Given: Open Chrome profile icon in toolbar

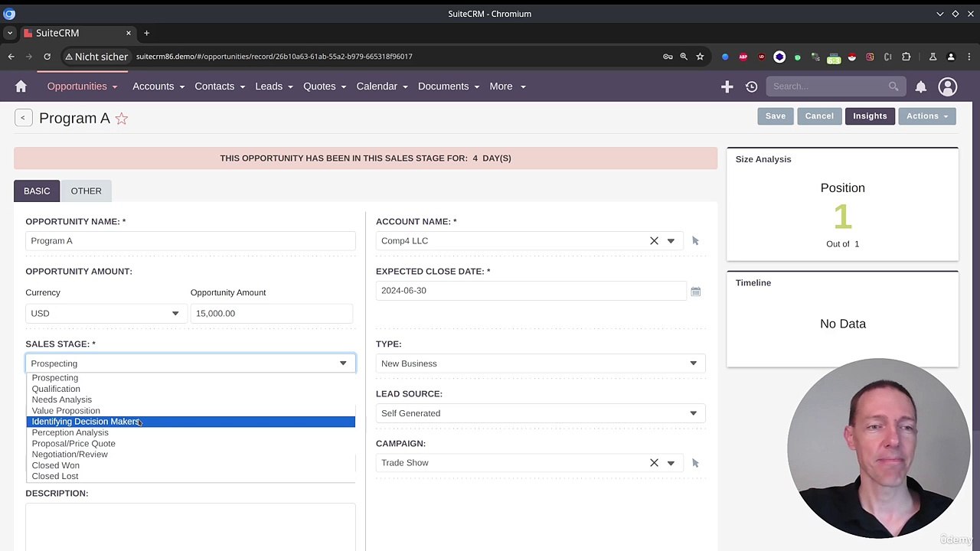Looking at the screenshot, I should 951,57.
